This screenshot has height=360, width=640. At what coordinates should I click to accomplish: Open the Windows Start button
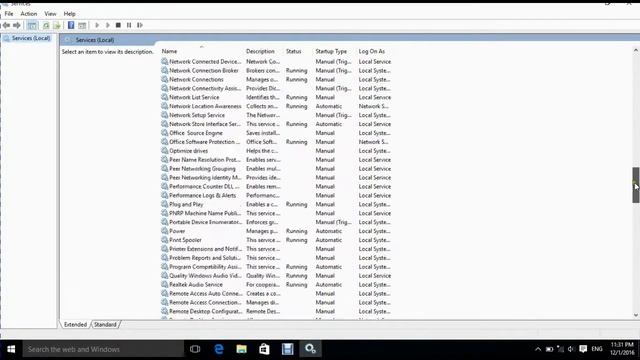tap(11, 349)
